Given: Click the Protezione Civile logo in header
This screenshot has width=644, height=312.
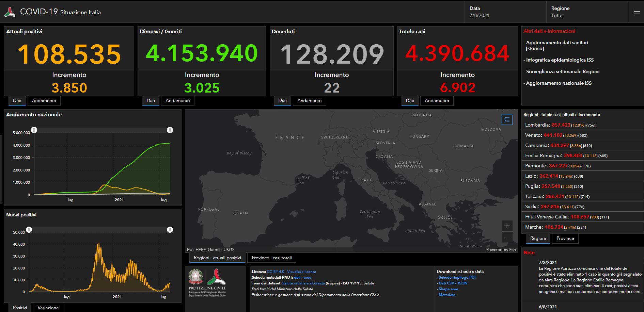Looking at the screenshot, I should (x=10, y=12).
